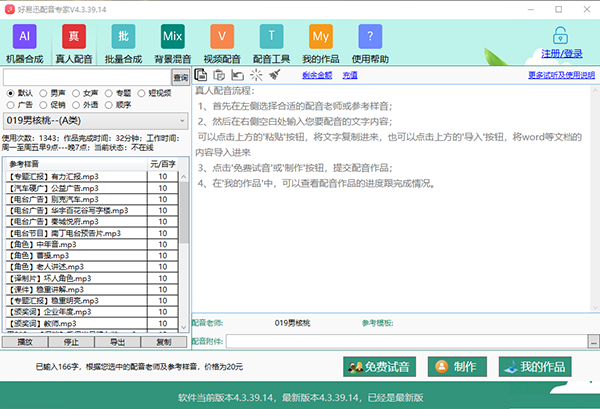The image size is (600, 409).
Task: Click the 我的作品 button at the bottom
Action: coord(535,367)
